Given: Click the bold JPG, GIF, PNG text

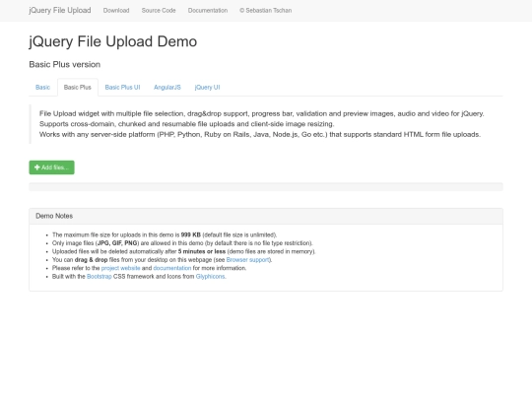Looking at the screenshot, I should tap(117, 243).
